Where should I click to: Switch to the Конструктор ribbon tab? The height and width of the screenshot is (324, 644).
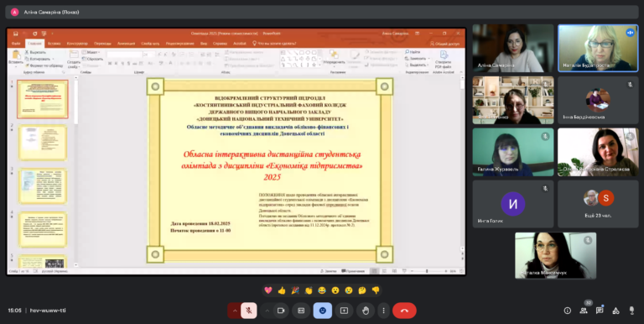point(77,43)
